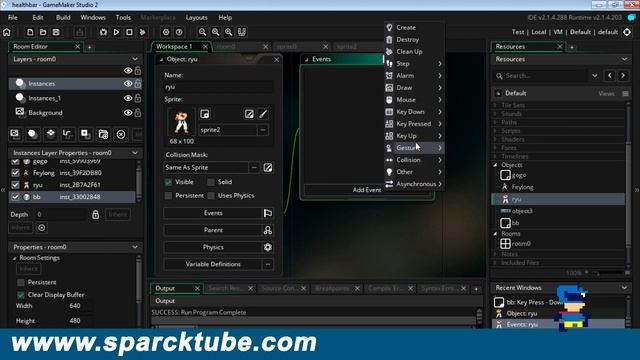
Task: Lock the depth value padlock
Action: (96, 214)
